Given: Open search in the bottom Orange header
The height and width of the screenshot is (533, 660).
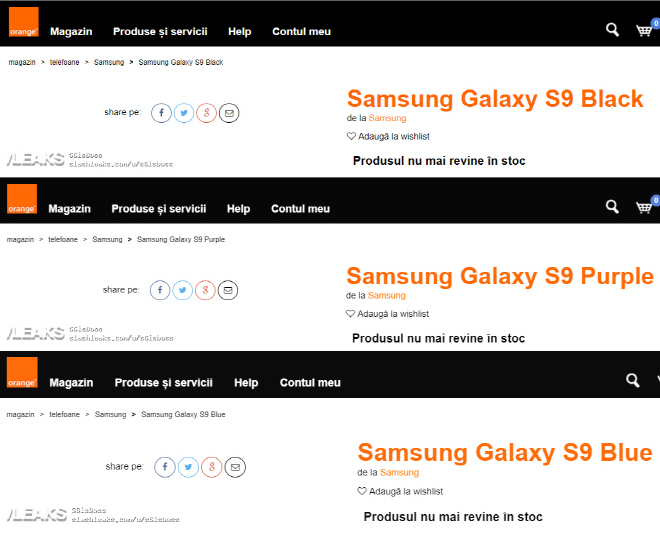Looking at the screenshot, I should coord(633,380).
